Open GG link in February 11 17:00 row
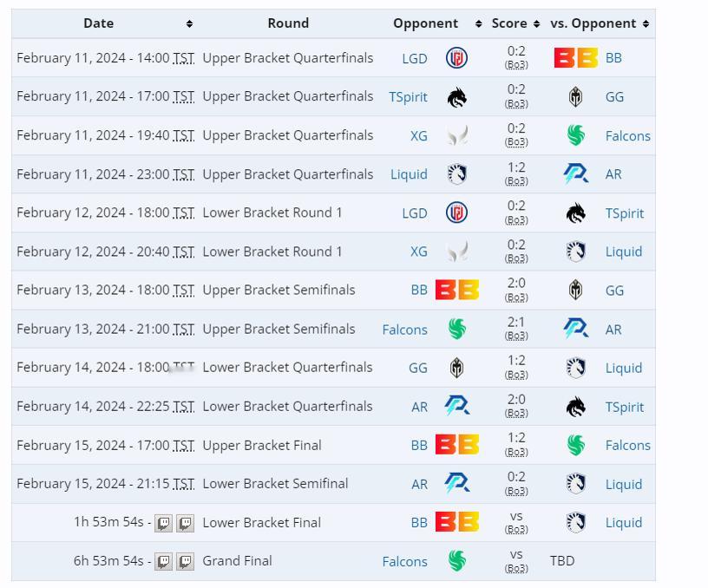 614,97
